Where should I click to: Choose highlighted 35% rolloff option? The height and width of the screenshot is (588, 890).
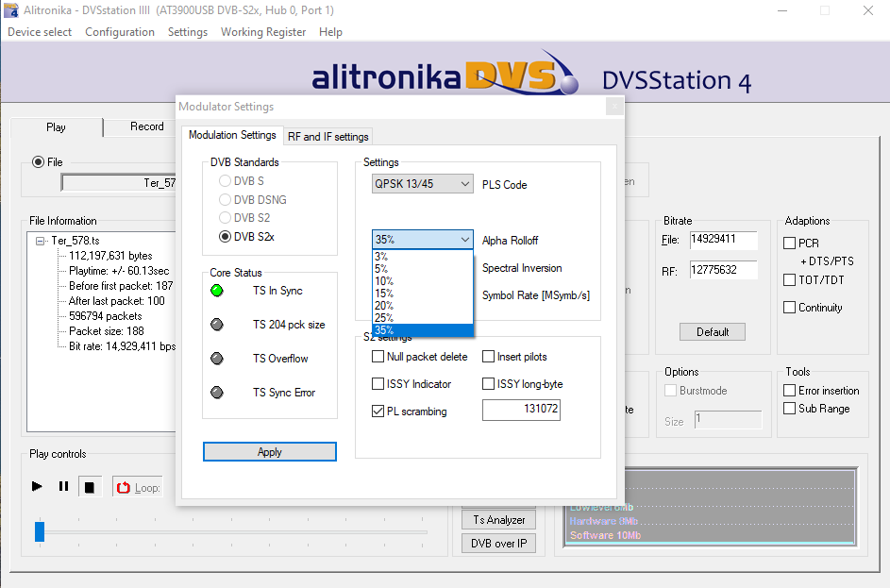pyautogui.click(x=423, y=329)
